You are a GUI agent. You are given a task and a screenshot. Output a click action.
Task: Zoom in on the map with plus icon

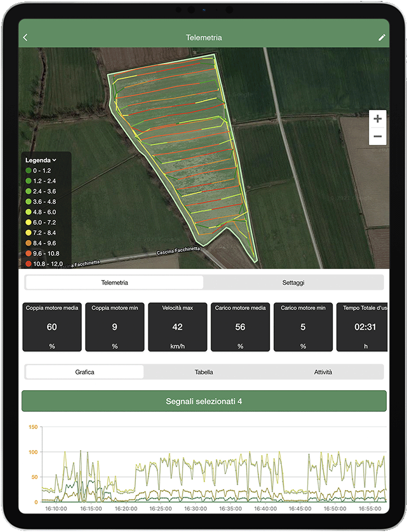point(377,119)
